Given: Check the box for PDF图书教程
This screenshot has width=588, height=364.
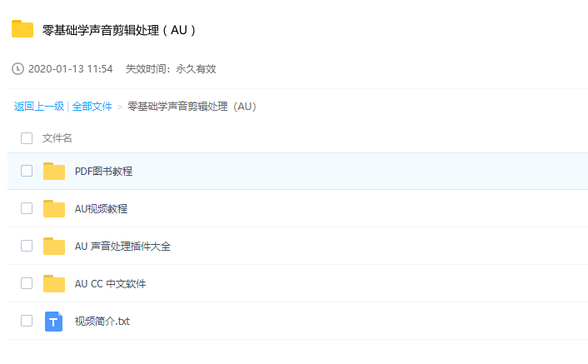Looking at the screenshot, I should [x=27, y=171].
